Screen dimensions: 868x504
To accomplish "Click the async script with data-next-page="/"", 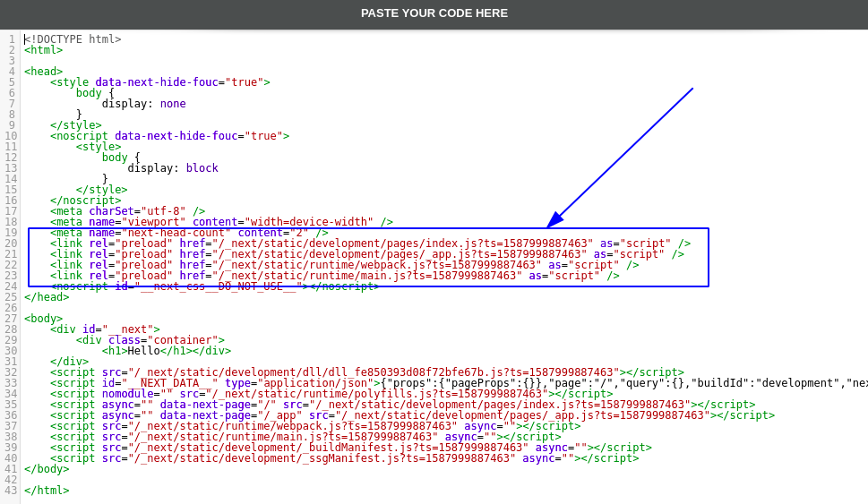I will click(402, 405).
